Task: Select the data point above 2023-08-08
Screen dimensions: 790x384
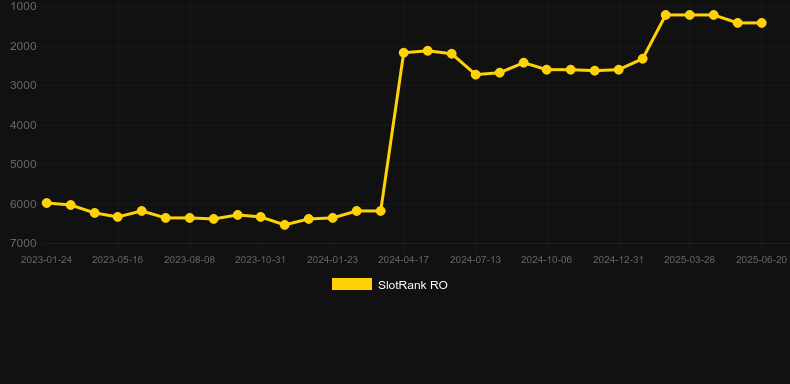Action: (x=189, y=218)
